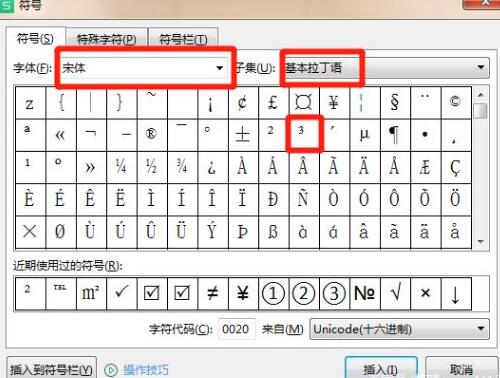Viewport: 500px width, 378px height.
Task: Open the 符号栏(T) tab
Action: pyautogui.click(x=183, y=39)
